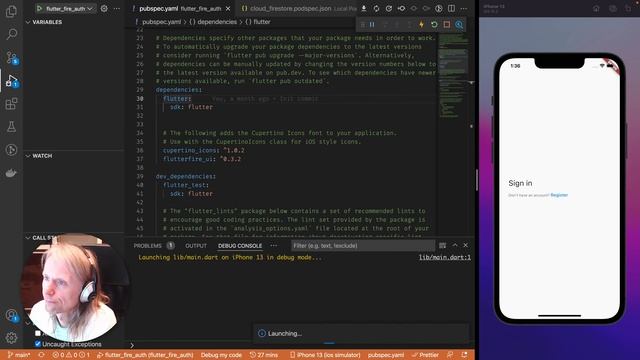Screen dimensions: 640x360
Task: Switch to cloud_firestore.podspec.json tab
Action: (297, 8)
